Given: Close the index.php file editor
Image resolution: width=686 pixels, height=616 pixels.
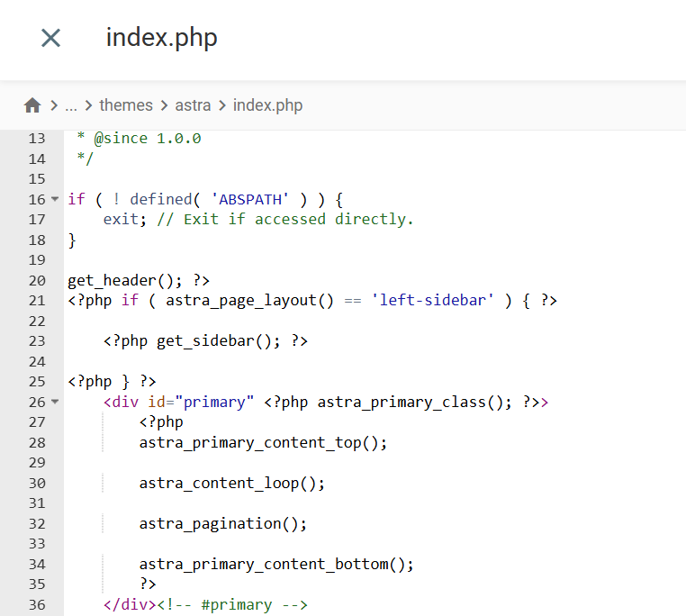Looking at the screenshot, I should tap(50, 38).
